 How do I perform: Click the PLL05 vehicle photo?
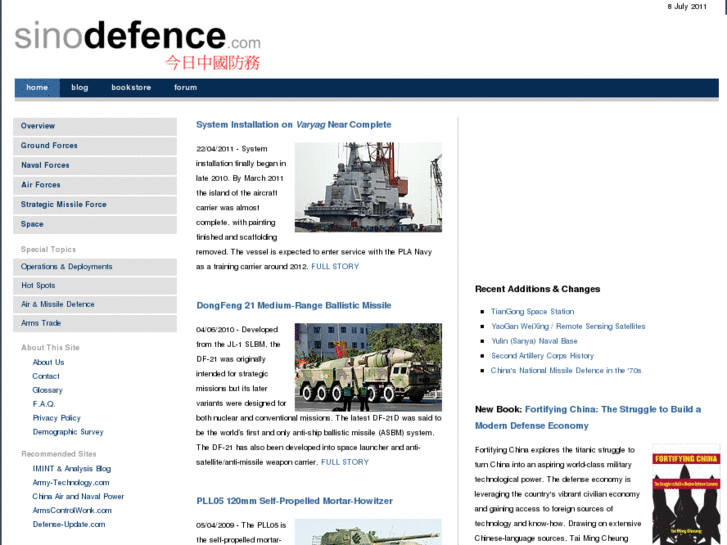(x=368, y=532)
